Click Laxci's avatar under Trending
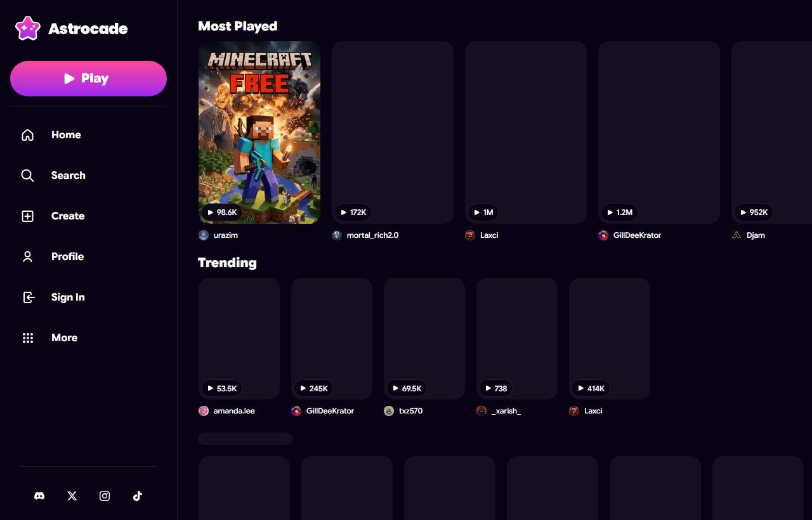The image size is (812, 520). [574, 411]
